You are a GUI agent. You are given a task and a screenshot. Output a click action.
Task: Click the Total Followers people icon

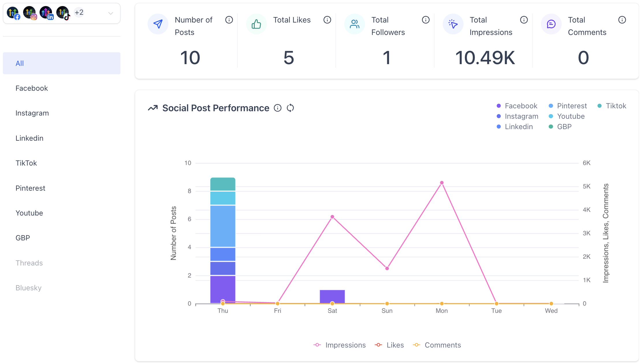point(354,24)
